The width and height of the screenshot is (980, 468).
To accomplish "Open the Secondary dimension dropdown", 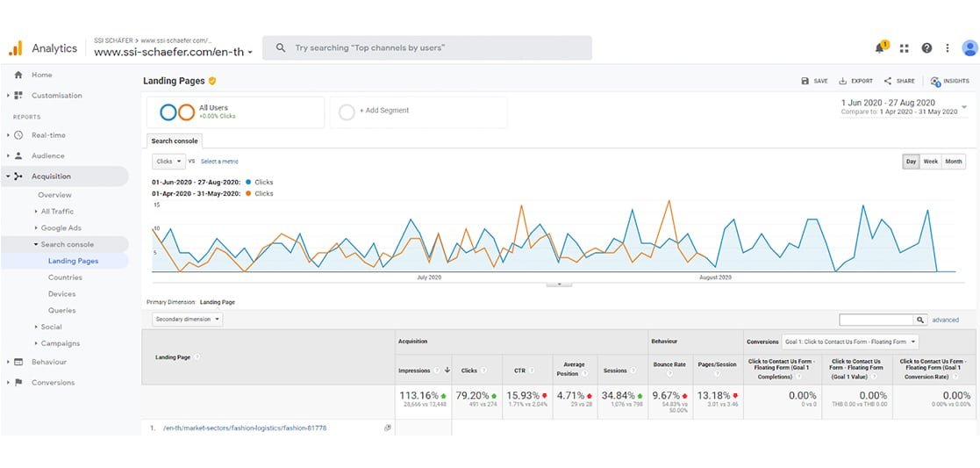I will [x=188, y=319].
